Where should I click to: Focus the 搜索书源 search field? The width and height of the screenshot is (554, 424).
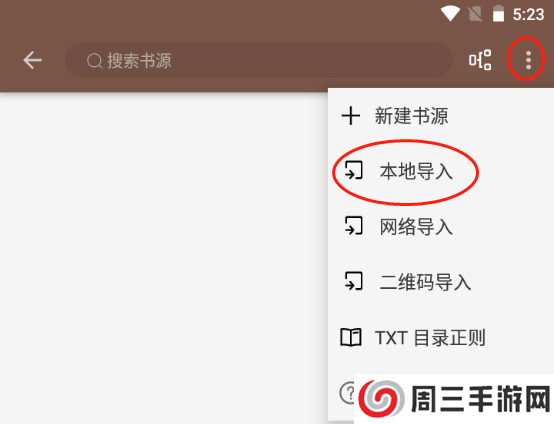point(258,60)
